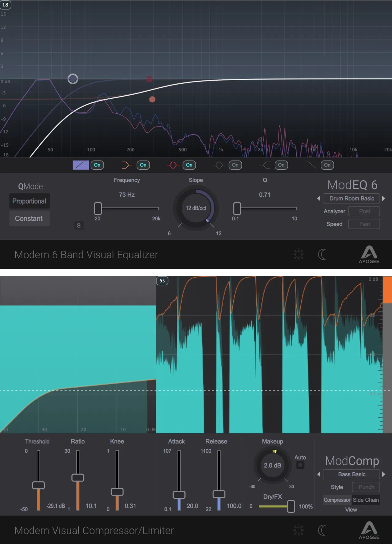Screen dimensions: 392x544
Task: Switch to Compressor view tab
Action: click(337, 500)
